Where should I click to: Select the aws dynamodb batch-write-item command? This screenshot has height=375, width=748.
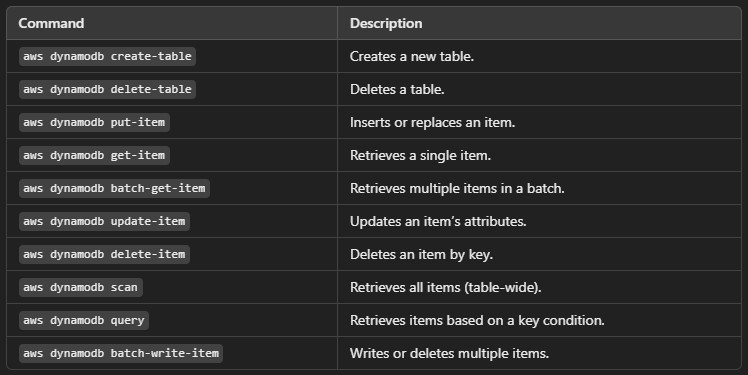pyautogui.click(x=121, y=353)
